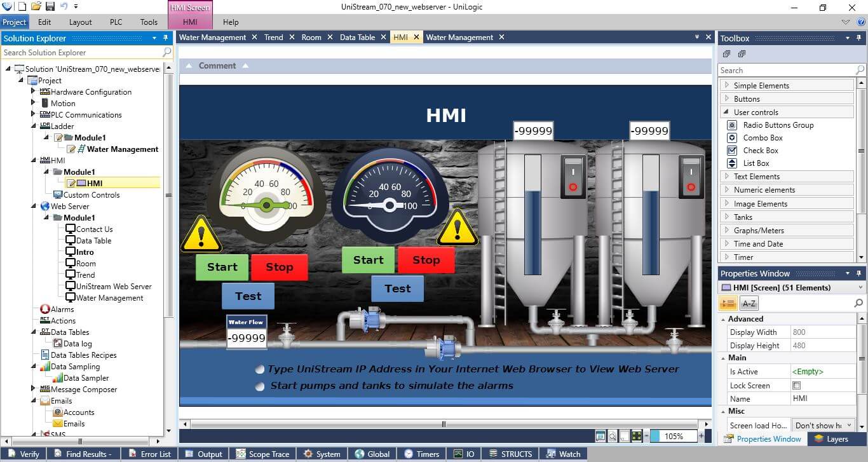Open the Scope Trace bottom panel
This screenshot has height=462, width=868.
pos(262,454)
